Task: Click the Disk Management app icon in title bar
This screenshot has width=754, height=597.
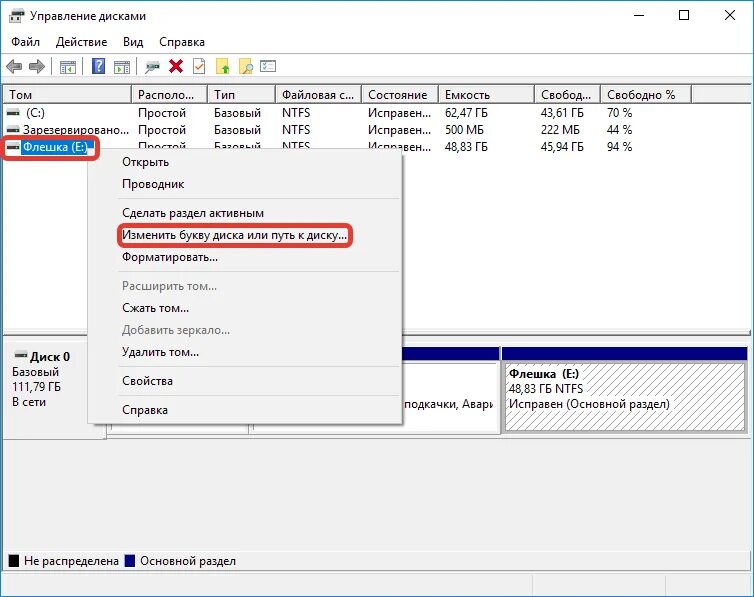Action: (x=16, y=15)
